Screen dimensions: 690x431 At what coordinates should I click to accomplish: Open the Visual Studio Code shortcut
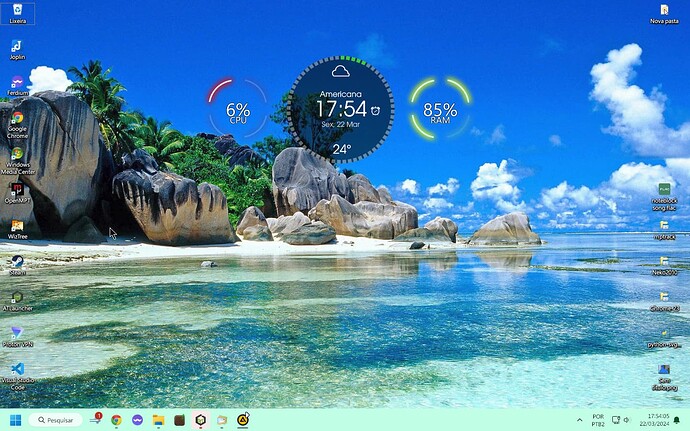[x=17, y=370]
